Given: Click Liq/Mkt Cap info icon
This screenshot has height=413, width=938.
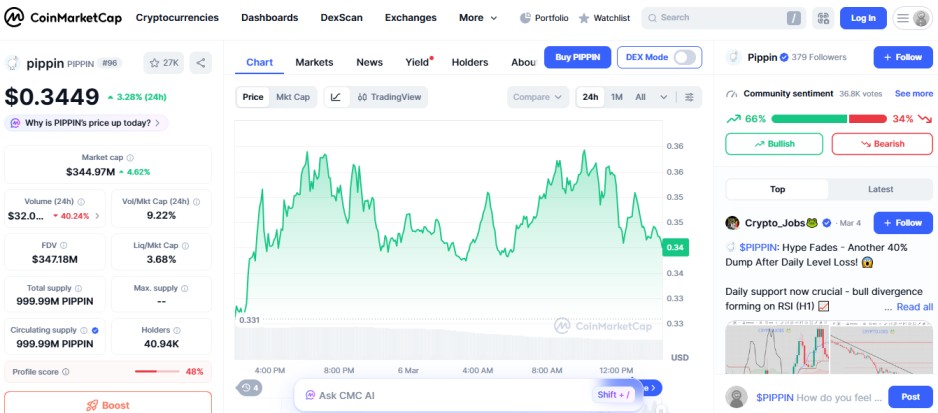Looking at the screenshot, I should click(x=185, y=245).
